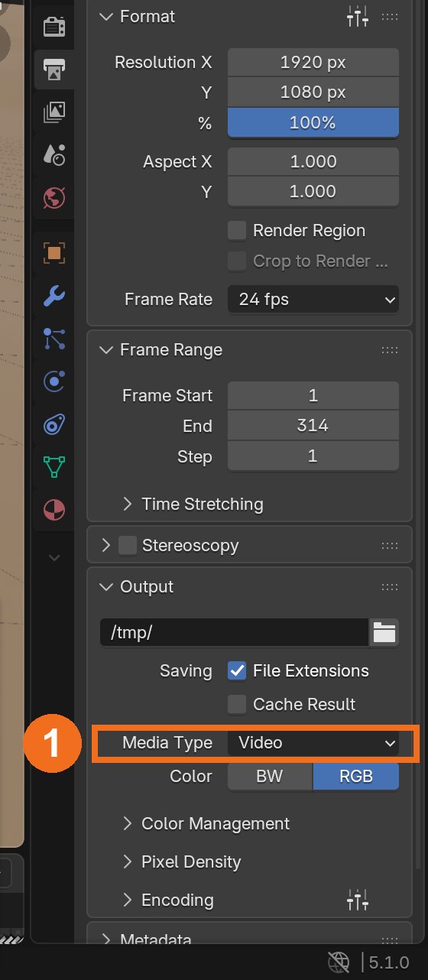Click the properties editor vertical scrollbar

[x=417, y=436]
